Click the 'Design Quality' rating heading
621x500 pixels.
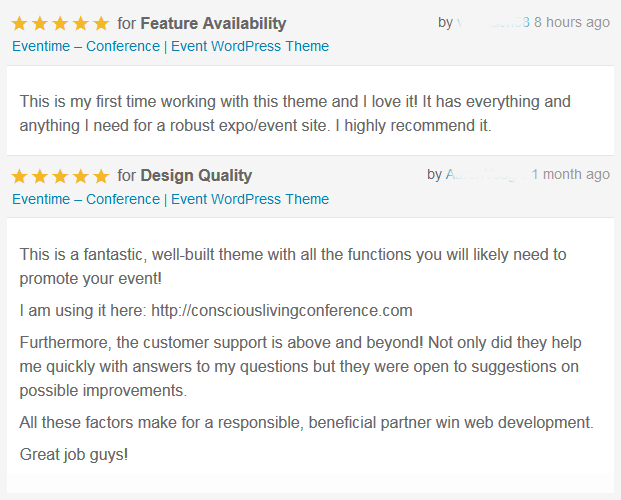click(x=196, y=176)
